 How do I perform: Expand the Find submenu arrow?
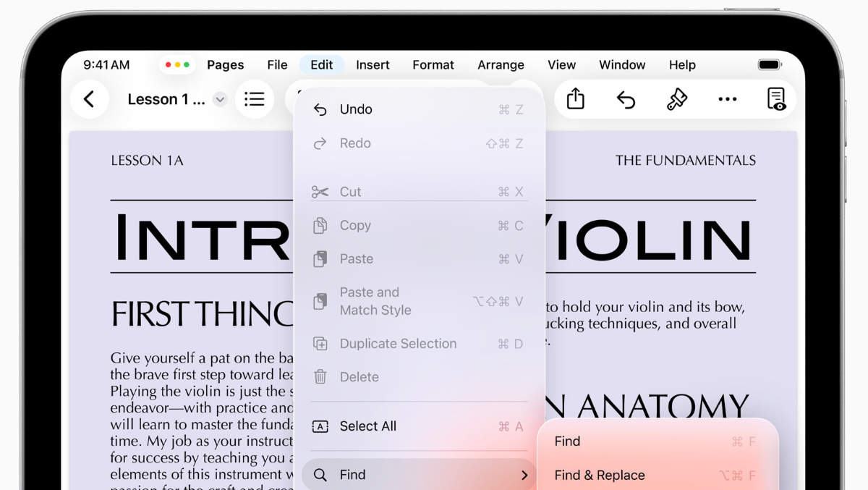(x=524, y=476)
